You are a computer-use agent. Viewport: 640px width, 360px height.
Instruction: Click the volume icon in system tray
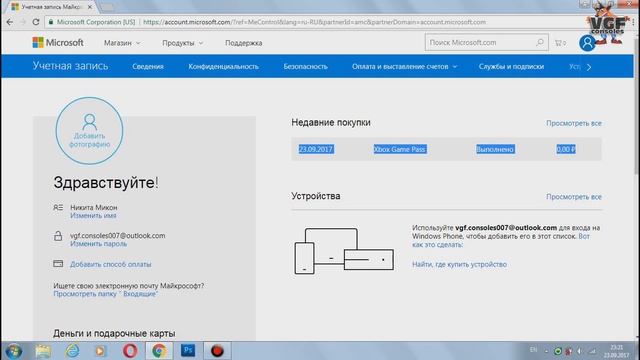579,351
